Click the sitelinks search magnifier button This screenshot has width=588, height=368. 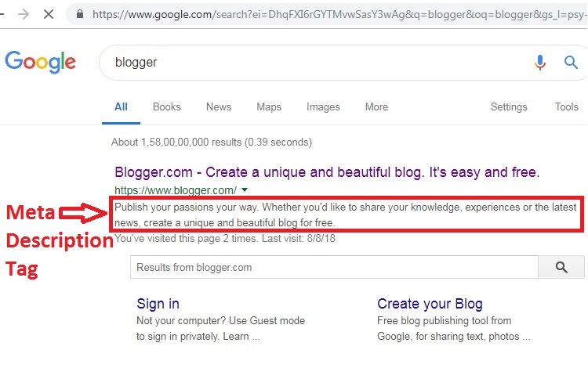pyautogui.click(x=561, y=267)
